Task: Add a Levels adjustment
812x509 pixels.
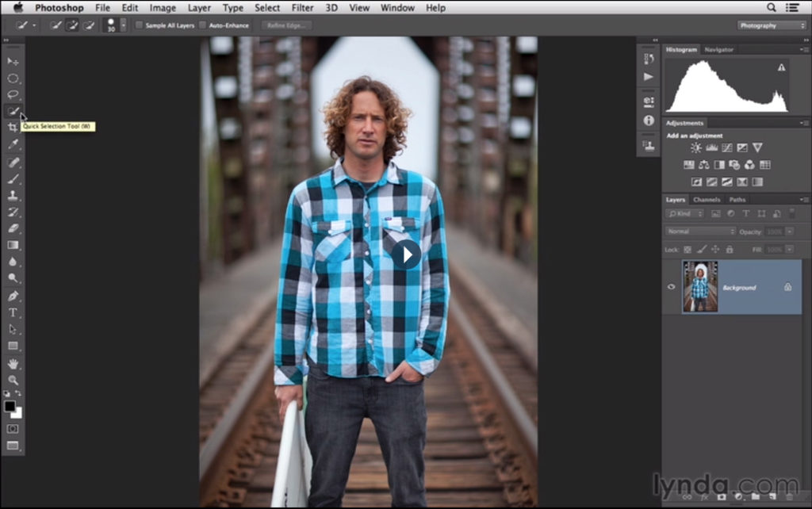Action: (711, 148)
